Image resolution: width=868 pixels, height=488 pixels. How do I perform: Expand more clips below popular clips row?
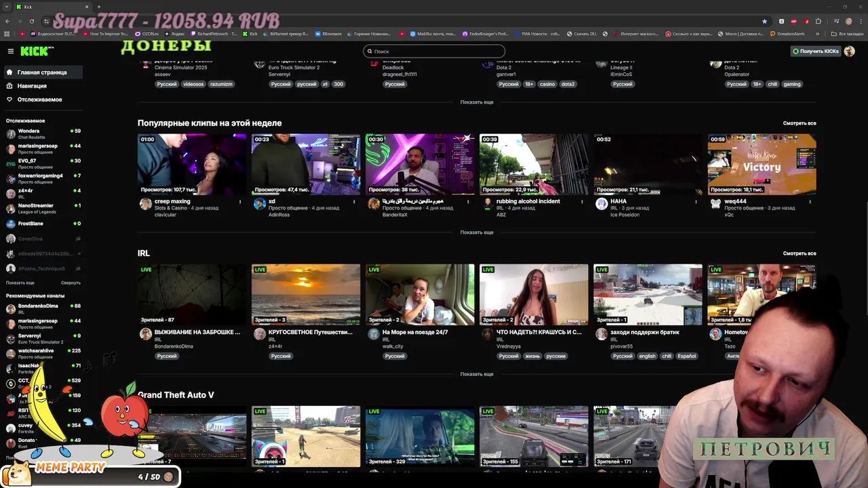click(x=477, y=232)
